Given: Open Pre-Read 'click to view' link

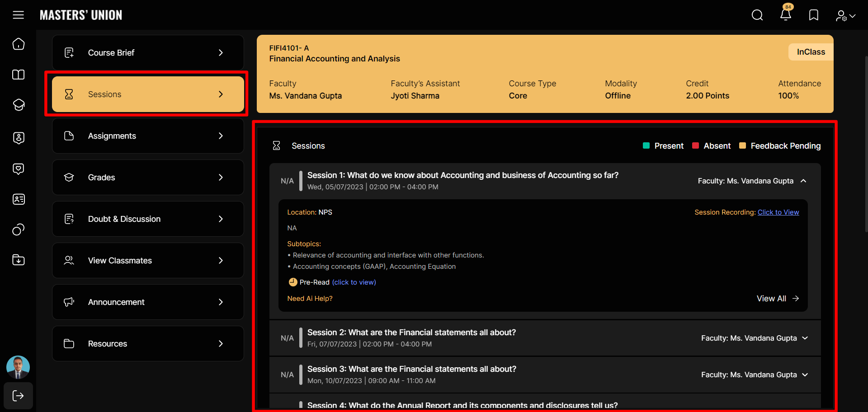Looking at the screenshot, I should (x=354, y=282).
